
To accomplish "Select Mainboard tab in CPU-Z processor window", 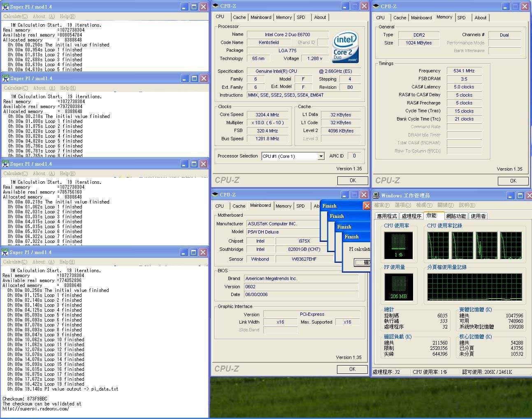I will click(x=261, y=17).
